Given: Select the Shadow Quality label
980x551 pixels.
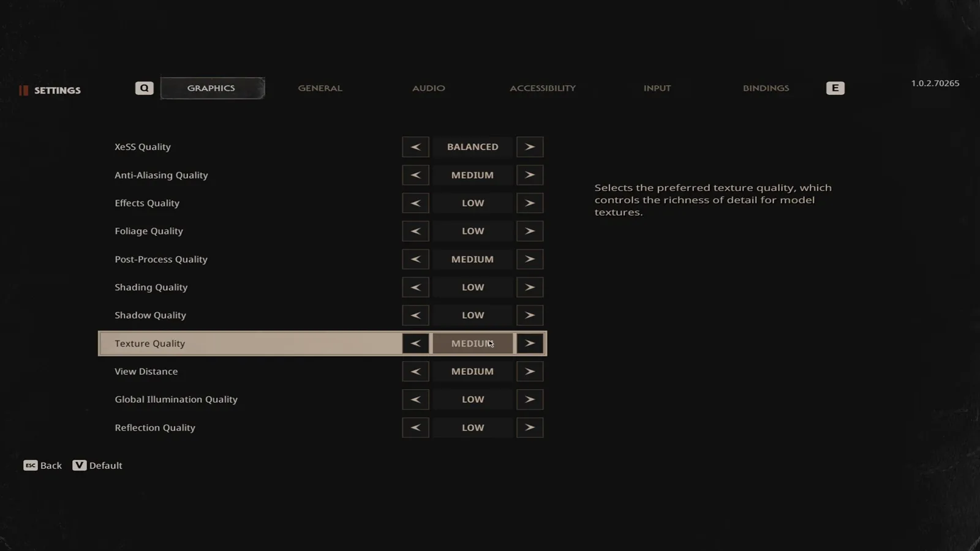Looking at the screenshot, I should 150,315.
